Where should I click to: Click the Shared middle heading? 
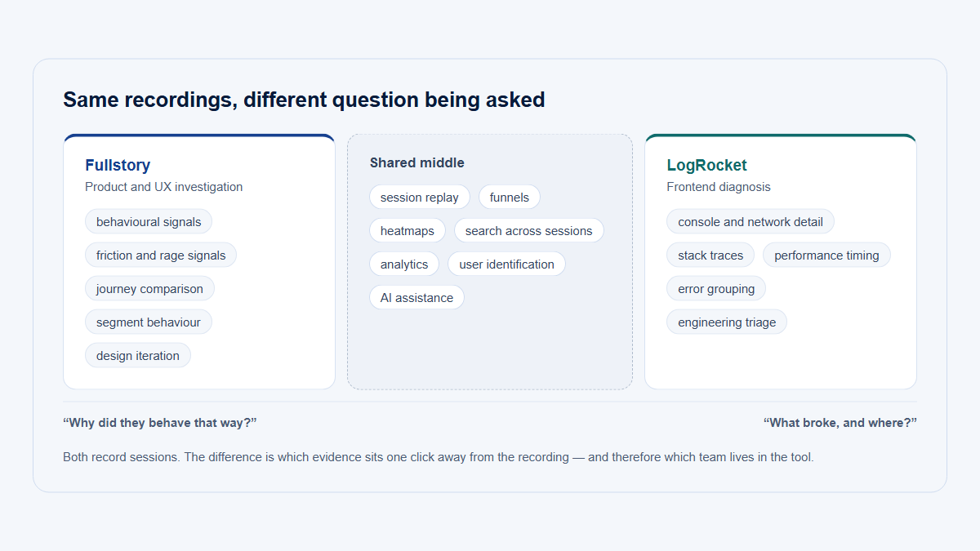417,162
